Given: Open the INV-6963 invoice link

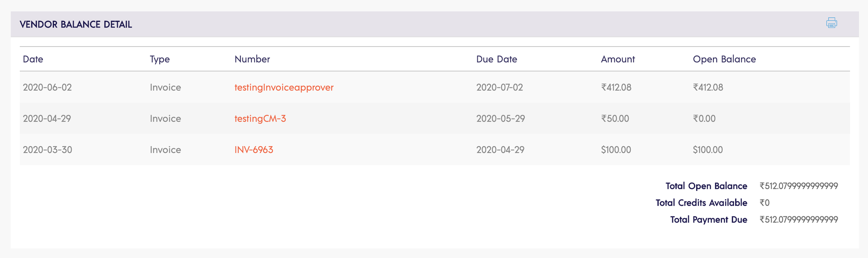Looking at the screenshot, I should click(x=254, y=150).
